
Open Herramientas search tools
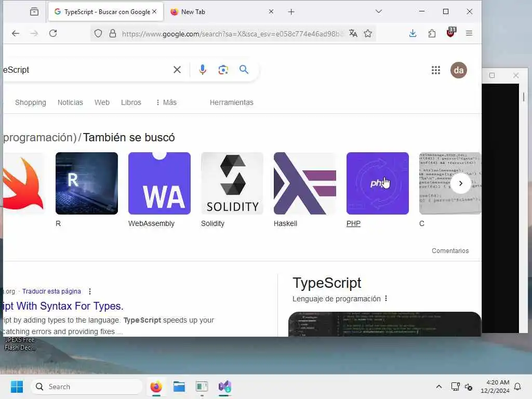point(231,102)
